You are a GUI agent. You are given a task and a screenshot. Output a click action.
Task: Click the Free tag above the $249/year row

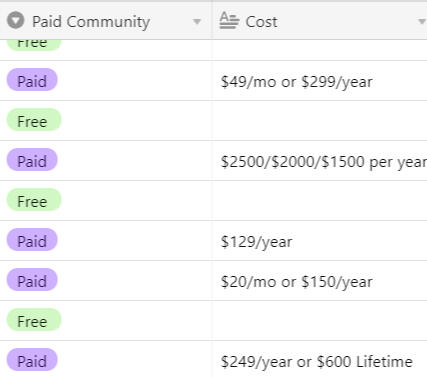click(x=34, y=320)
